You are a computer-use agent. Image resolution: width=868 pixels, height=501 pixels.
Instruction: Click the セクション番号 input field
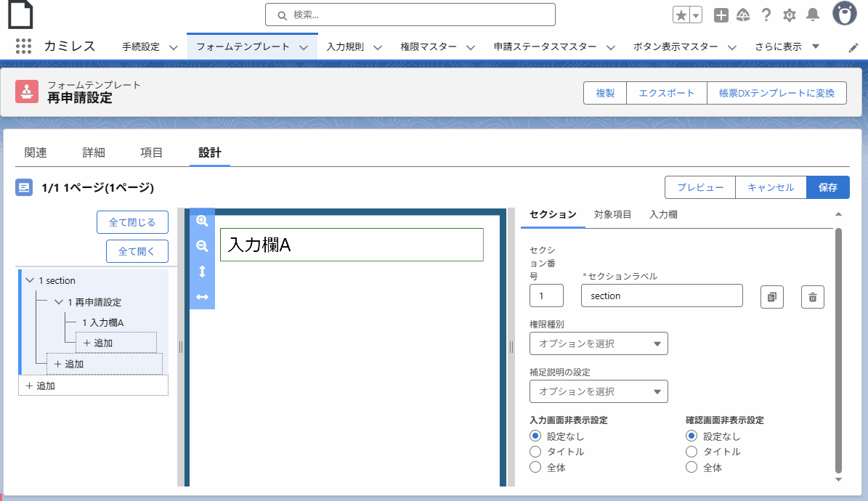coord(546,296)
